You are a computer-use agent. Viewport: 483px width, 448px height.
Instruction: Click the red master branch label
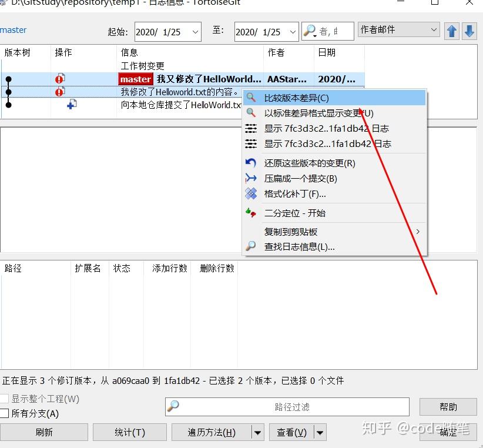[136, 79]
